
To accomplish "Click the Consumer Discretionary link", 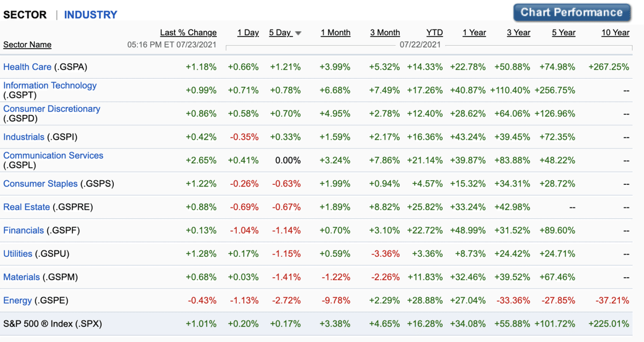I will [52, 109].
